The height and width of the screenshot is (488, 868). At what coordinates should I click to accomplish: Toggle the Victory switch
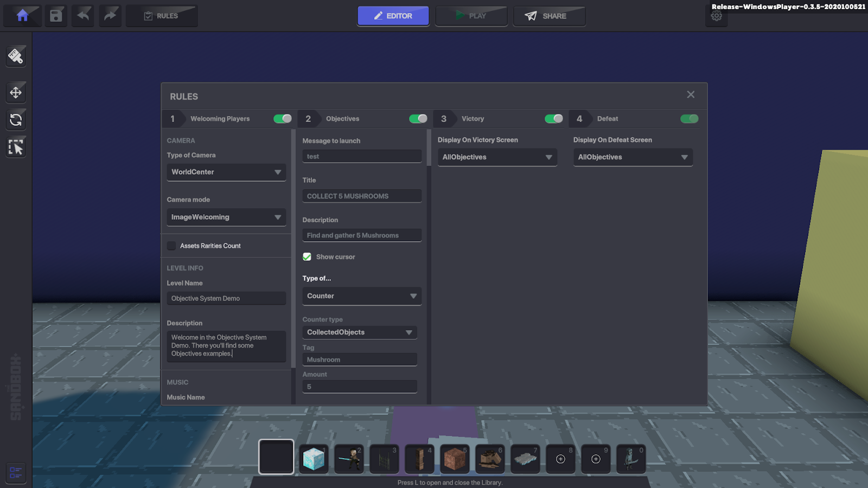(x=554, y=119)
